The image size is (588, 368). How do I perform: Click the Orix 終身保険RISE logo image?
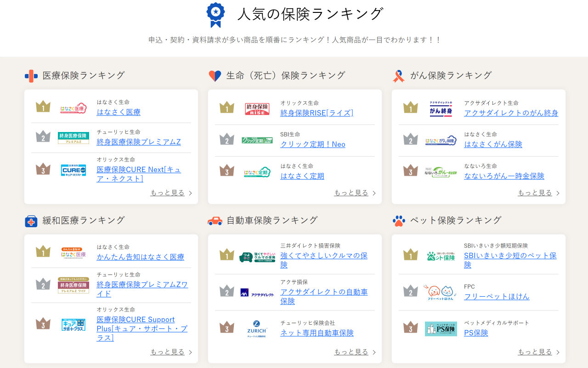tap(257, 109)
